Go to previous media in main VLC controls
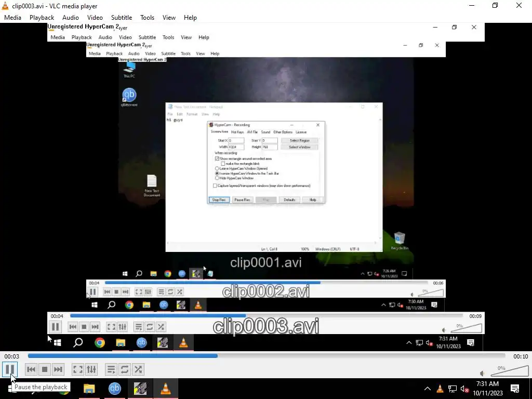Screen dimensions: 532x399 point(31,369)
